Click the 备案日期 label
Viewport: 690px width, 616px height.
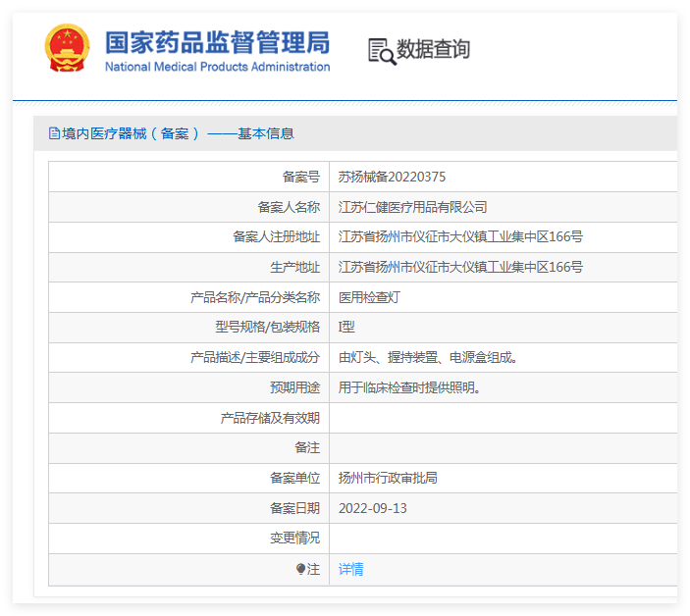pyautogui.click(x=294, y=508)
